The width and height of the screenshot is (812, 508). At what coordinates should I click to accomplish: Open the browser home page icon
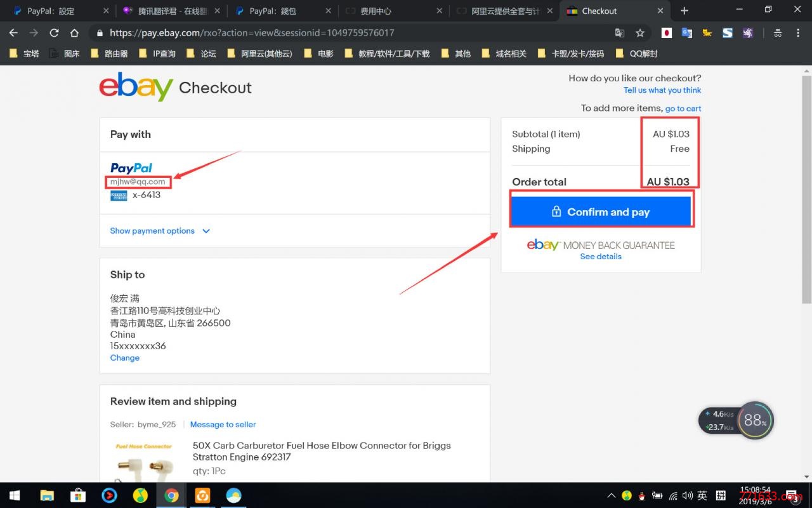click(x=74, y=33)
